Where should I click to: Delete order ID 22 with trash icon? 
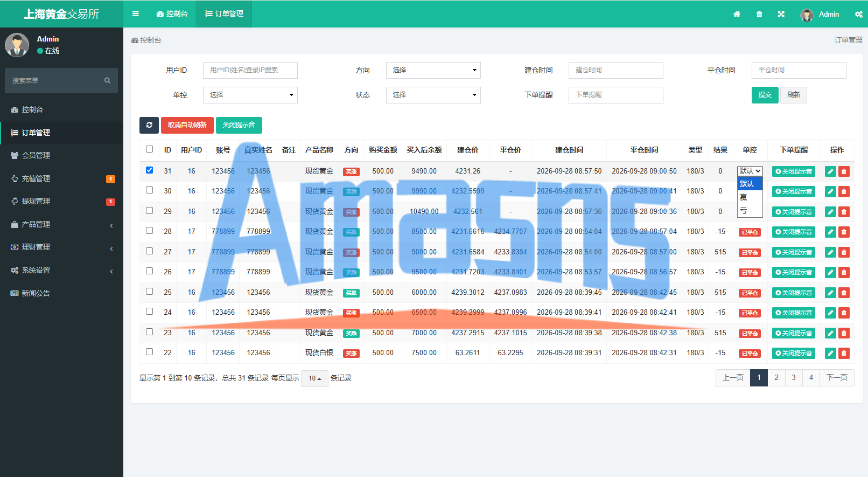point(844,353)
